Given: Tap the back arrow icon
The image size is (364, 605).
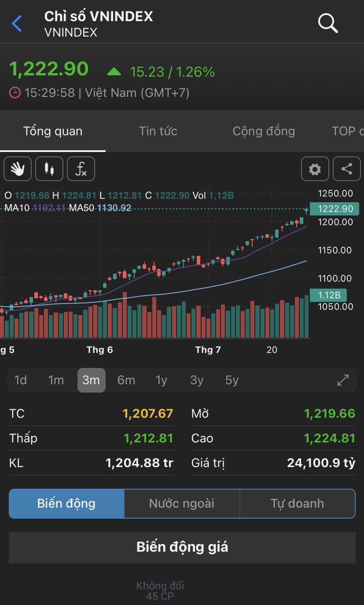Looking at the screenshot, I should click(x=17, y=23).
